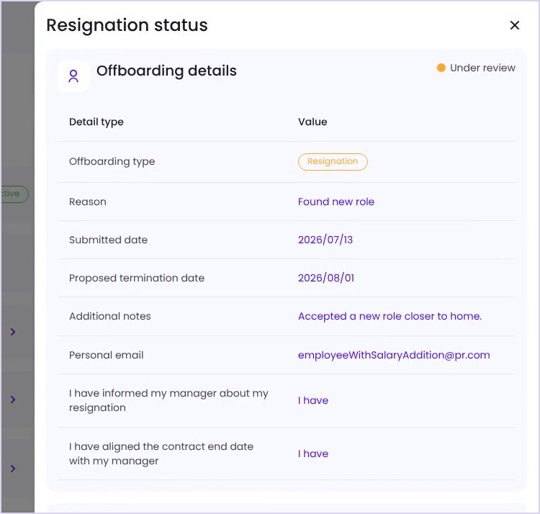Click I have for aligned contract end date
Screen dimensions: 540x514
(313, 454)
